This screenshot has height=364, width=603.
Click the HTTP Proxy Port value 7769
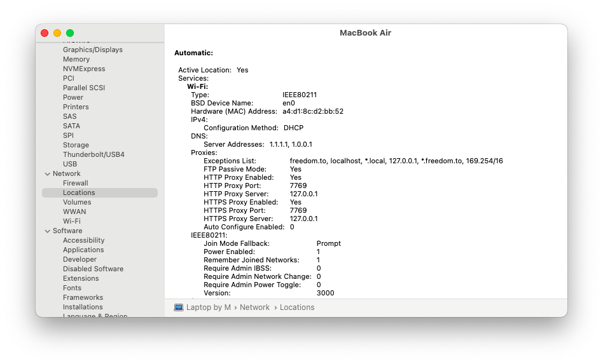[298, 186]
